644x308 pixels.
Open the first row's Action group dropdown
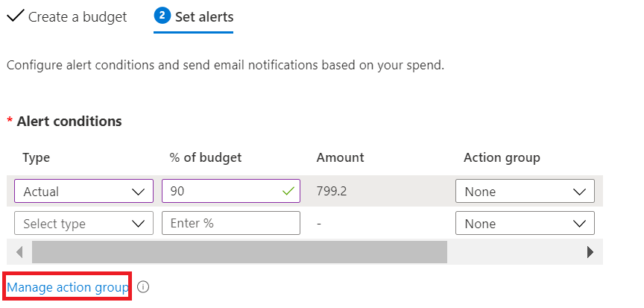tap(525, 192)
